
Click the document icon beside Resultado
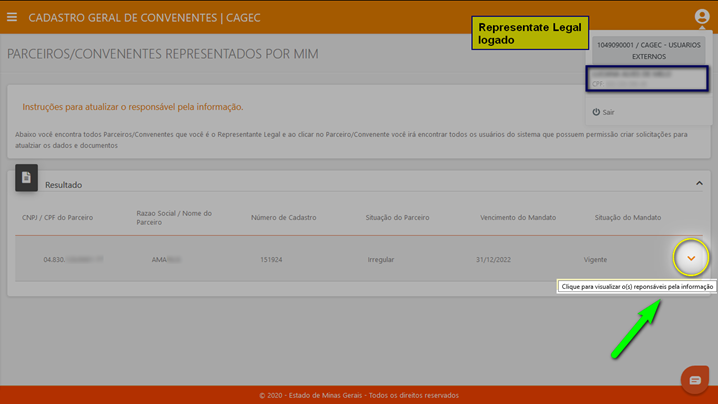(x=26, y=178)
